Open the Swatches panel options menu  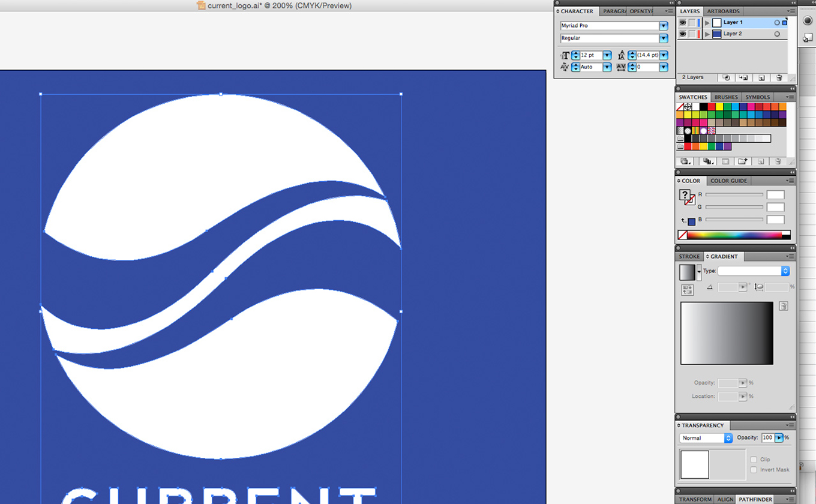tap(790, 97)
